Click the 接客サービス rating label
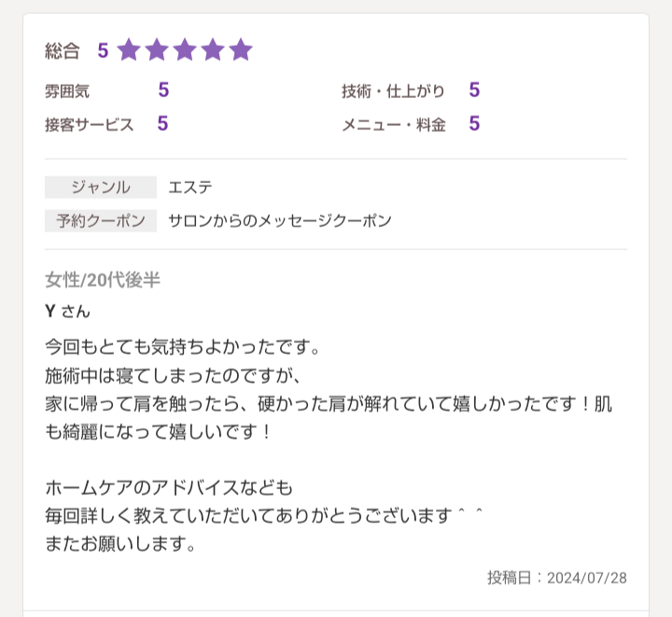Image resolution: width=672 pixels, height=617 pixels. point(90,125)
